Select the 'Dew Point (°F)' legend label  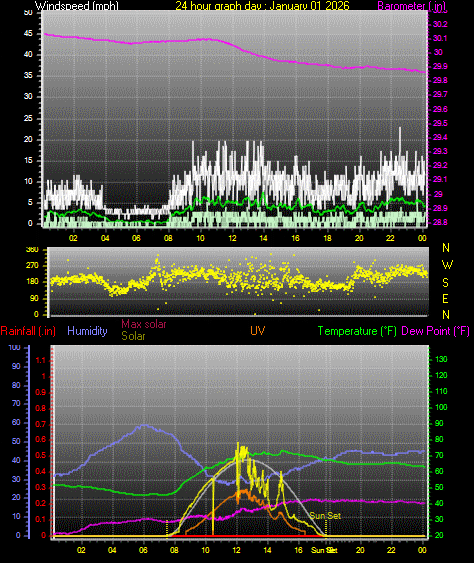435,331
